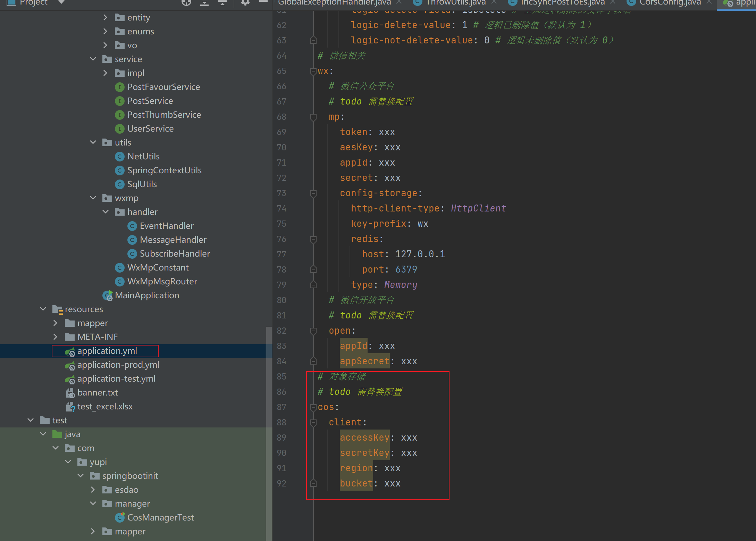The height and width of the screenshot is (541, 756).
Task: Fold the redis block at line 76
Action: [x=313, y=239]
